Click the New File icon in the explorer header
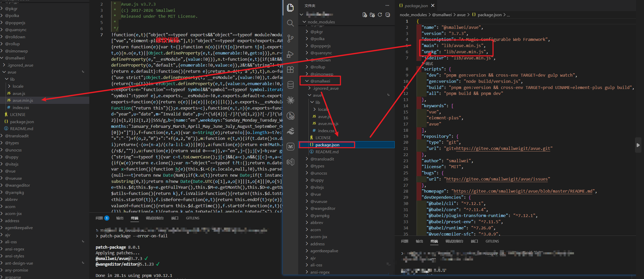This screenshot has height=279, width=644. point(364,15)
